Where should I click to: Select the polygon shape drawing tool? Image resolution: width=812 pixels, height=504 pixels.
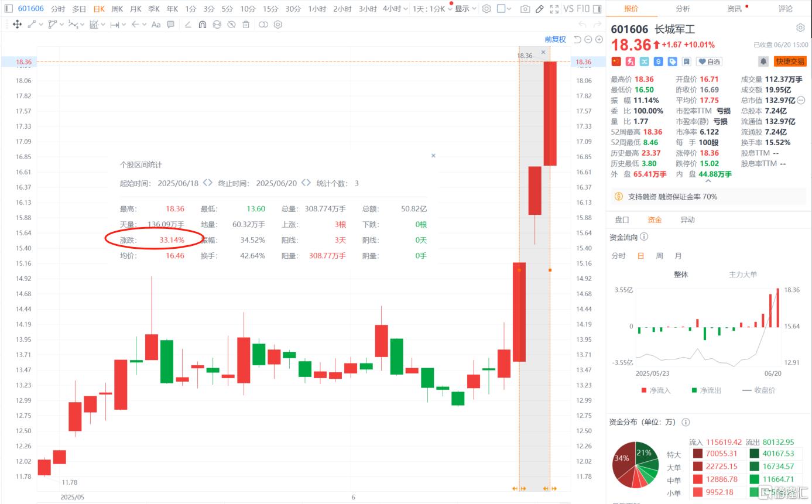click(x=53, y=25)
